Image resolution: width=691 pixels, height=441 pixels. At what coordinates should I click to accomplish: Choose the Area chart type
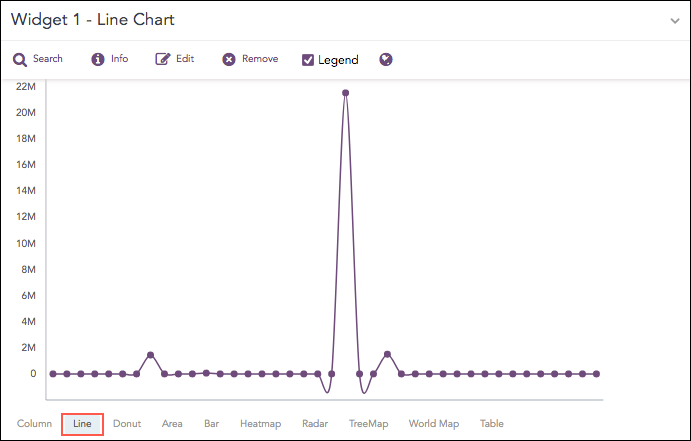(x=172, y=424)
